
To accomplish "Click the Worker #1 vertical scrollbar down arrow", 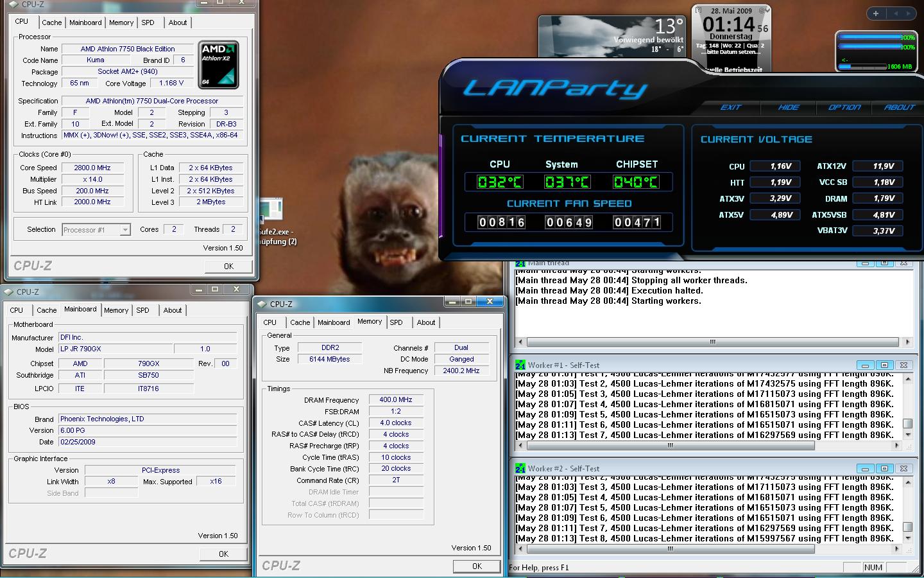I will (x=907, y=434).
